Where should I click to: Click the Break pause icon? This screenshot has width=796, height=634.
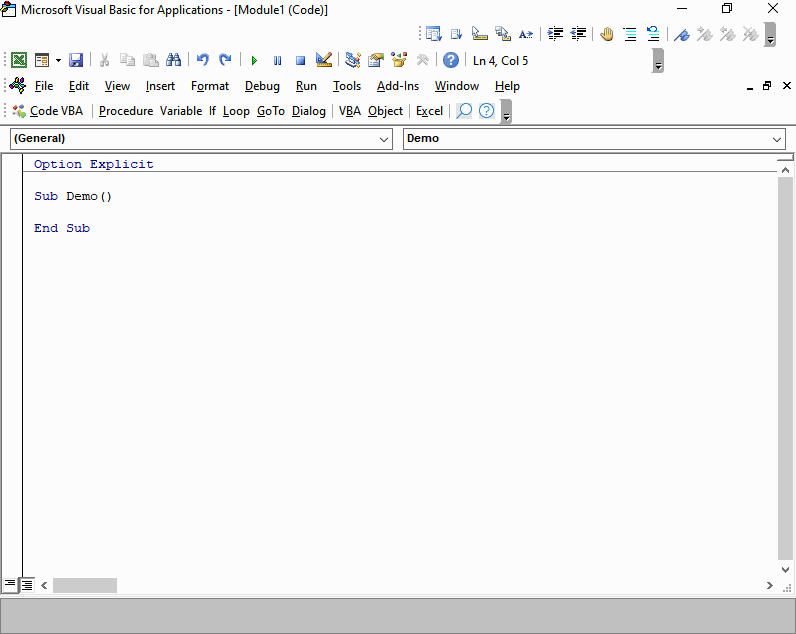(x=277, y=60)
